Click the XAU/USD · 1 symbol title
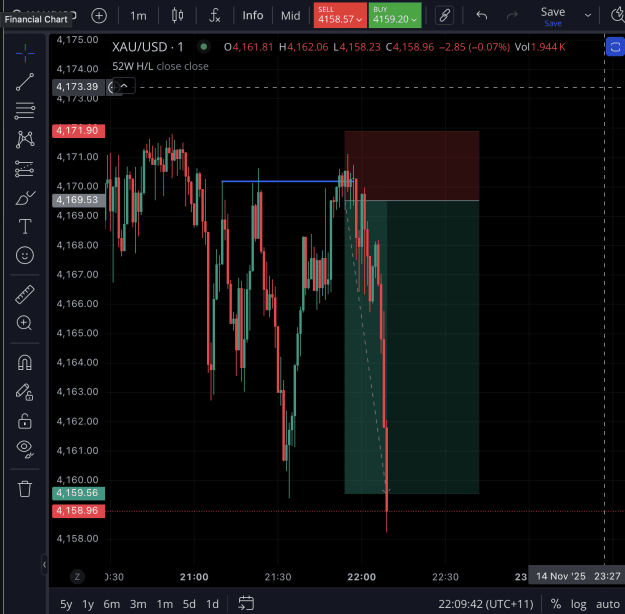 pos(147,47)
